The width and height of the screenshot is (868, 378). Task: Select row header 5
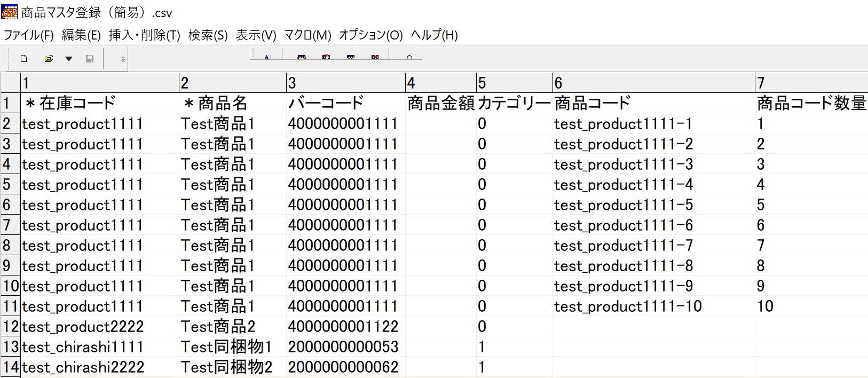[10, 184]
